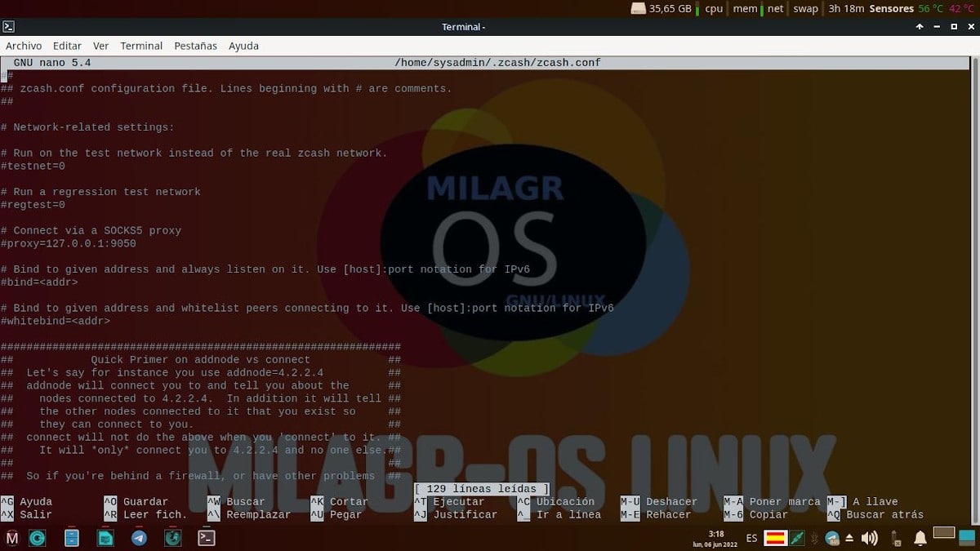Viewport: 980px width, 551px height.
Task: Open the Ayuda menu
Action: (x=243, y=46)
